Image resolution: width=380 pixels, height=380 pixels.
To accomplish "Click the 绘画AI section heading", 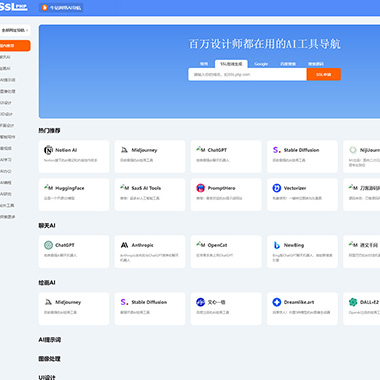I will pyautogui.click(x=47, y=282).
